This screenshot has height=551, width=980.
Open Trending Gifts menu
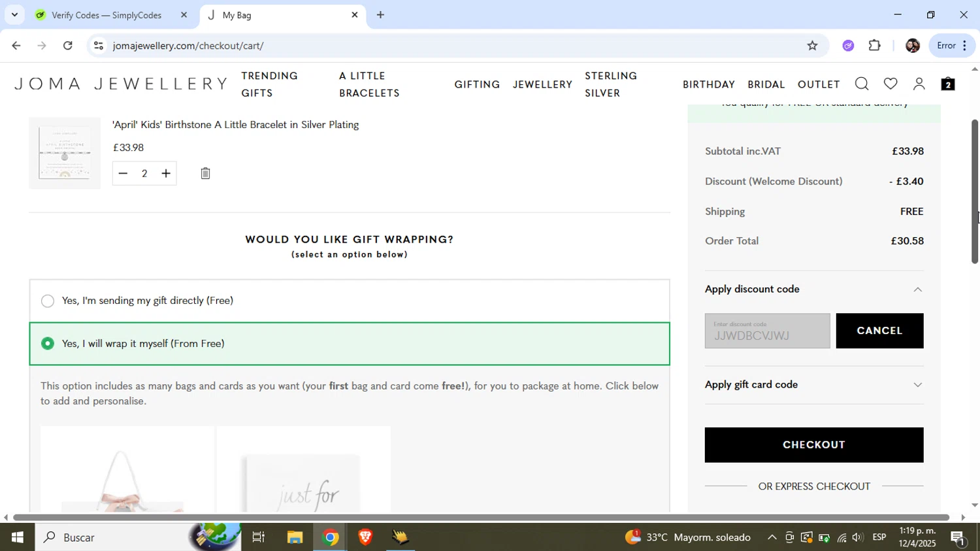click(x=269, y=84)
